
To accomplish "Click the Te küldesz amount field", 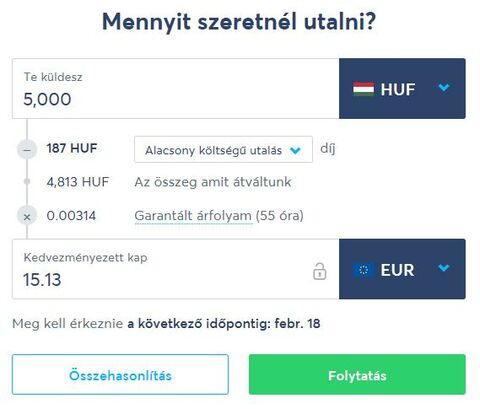I will [x=176, y=89].
